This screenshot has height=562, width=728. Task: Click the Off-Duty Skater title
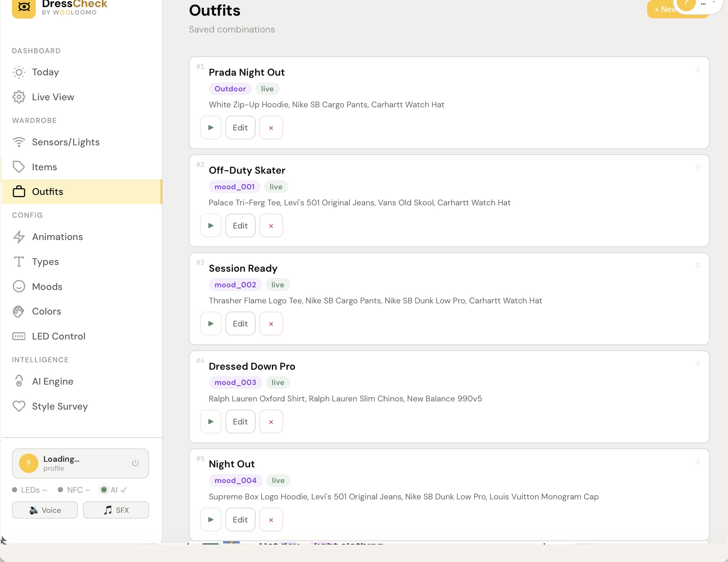pyautogui.click(x=247, y=170)
